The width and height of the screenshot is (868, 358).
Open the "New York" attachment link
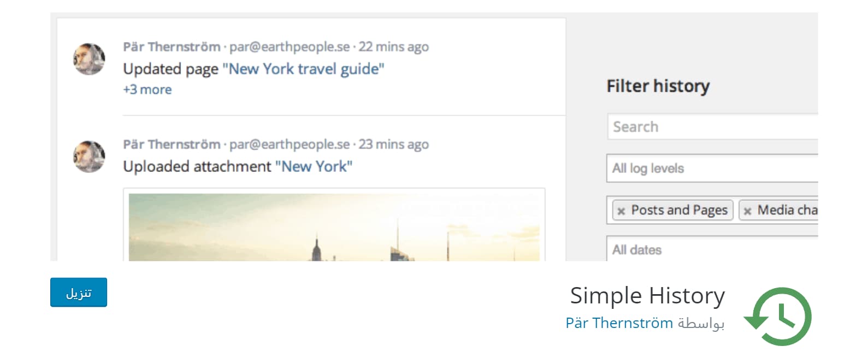pos(314,166)
